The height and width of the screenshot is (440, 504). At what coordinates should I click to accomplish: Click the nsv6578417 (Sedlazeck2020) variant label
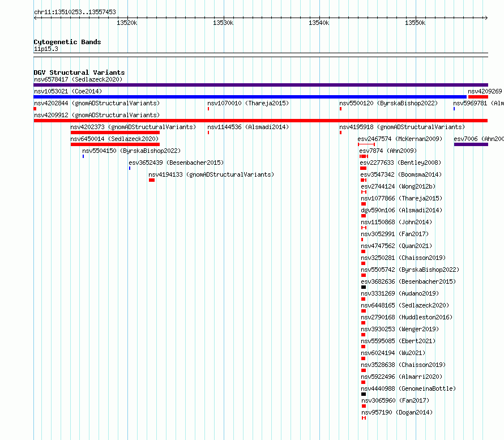[x=78, y=79]
